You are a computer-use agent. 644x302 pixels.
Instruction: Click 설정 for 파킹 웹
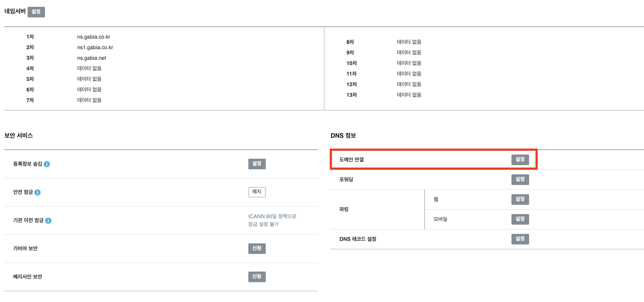[520, 199]
